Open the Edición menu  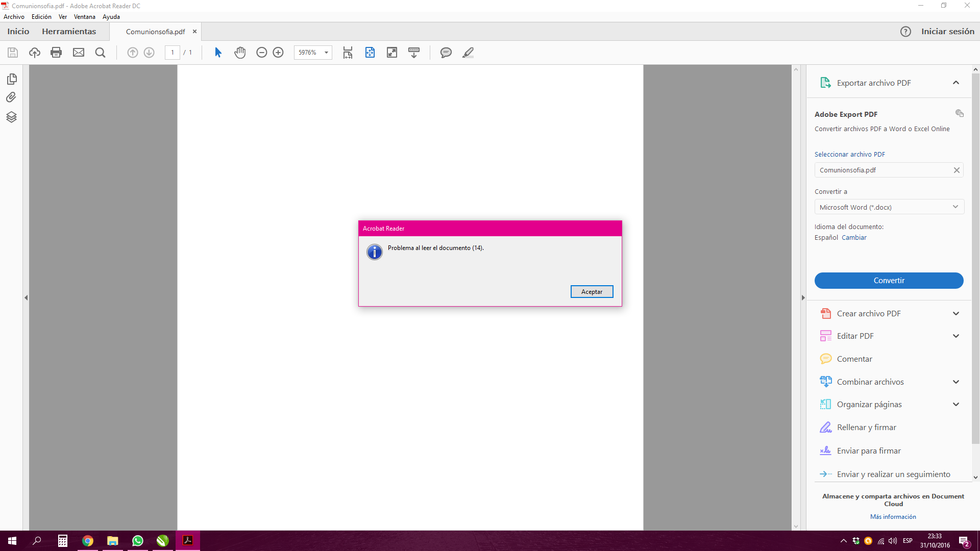41,17
